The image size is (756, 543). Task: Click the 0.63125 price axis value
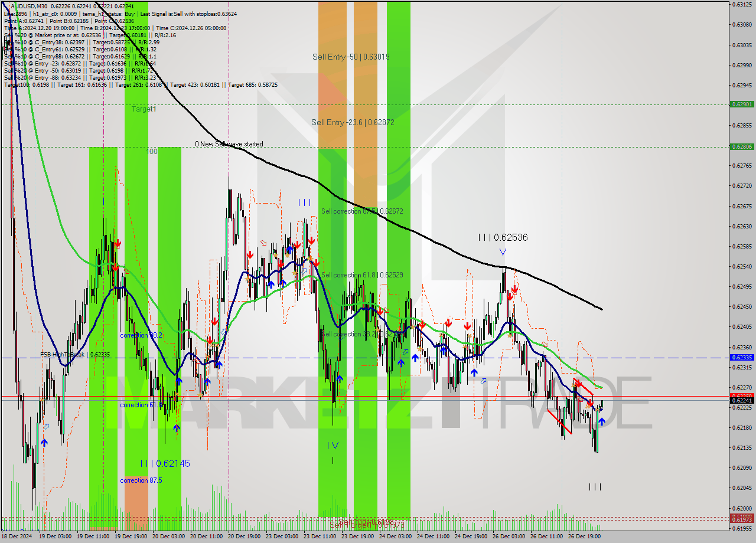(742, 4)
